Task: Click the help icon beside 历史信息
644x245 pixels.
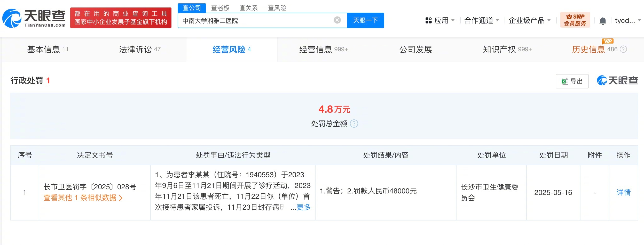Action: [623, 49]
